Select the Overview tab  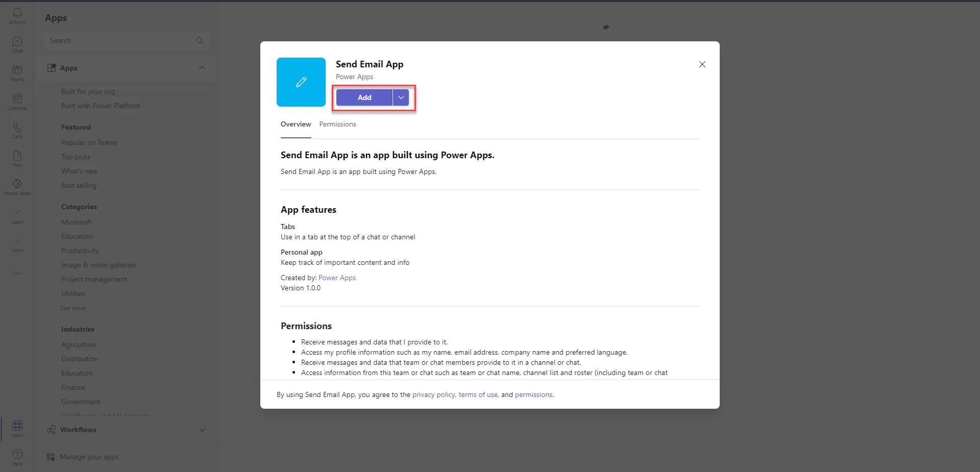click(296, 125)
